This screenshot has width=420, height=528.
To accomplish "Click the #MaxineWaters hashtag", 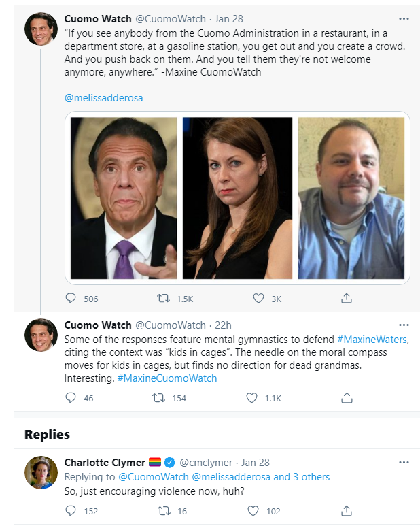I will pos(373,339).
